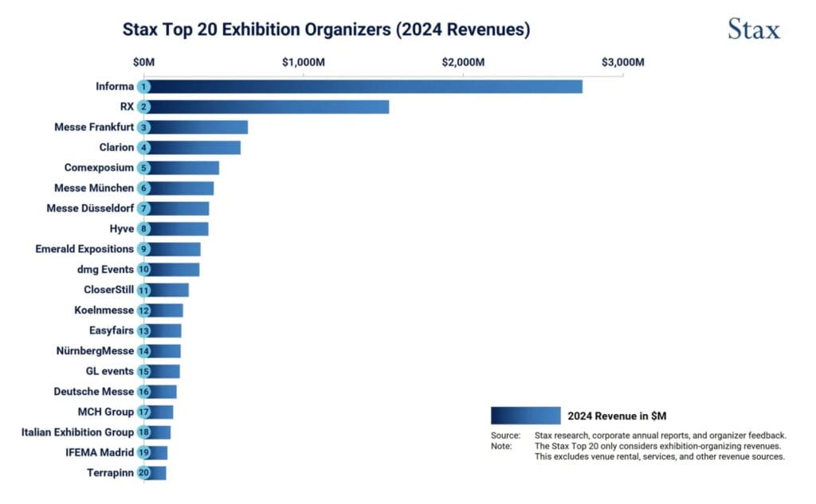816x504 pixels.
Task: Select the Messe Frankfurt revenue bar
Action: 196,127
